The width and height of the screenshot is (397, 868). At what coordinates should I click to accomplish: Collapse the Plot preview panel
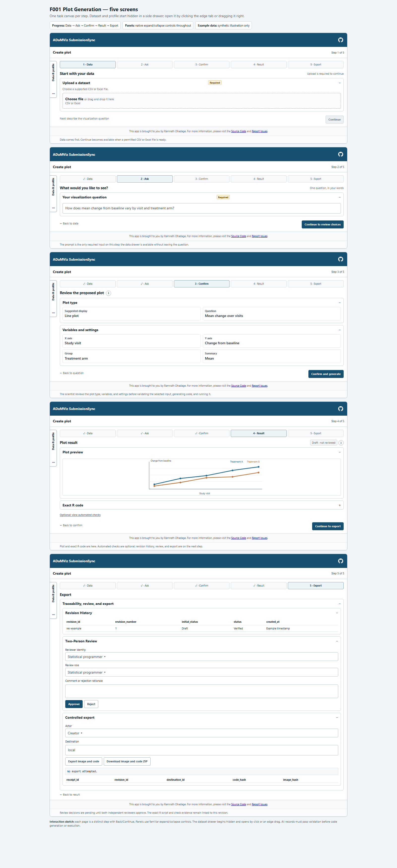(339, 452)
